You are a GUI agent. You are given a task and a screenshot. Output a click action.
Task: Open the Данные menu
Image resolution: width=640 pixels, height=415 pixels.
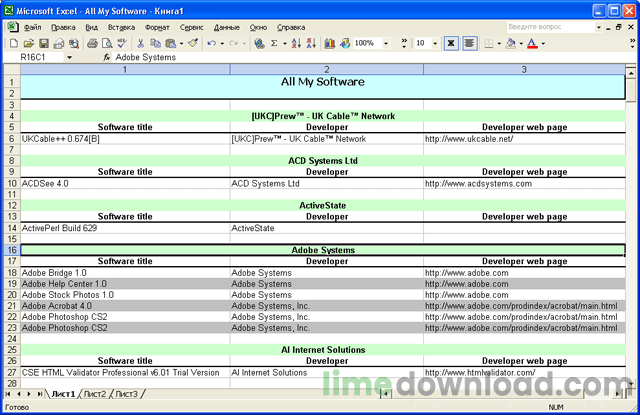[227, 27]
